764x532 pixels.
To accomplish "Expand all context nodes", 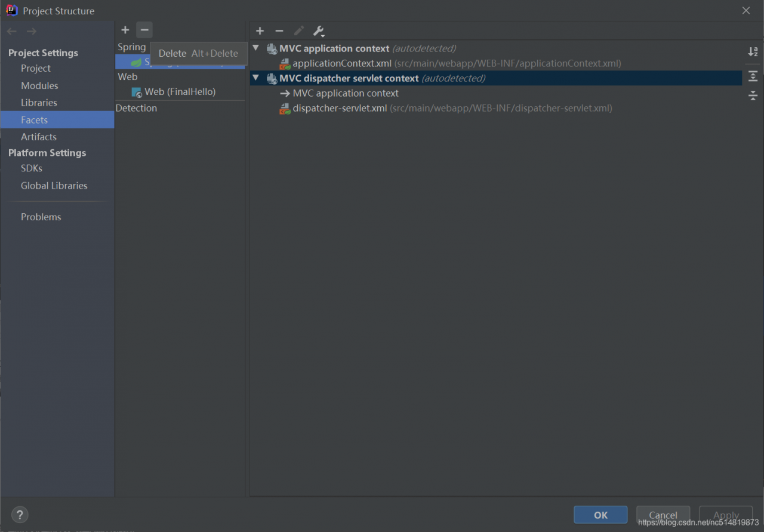I will 753,76.
